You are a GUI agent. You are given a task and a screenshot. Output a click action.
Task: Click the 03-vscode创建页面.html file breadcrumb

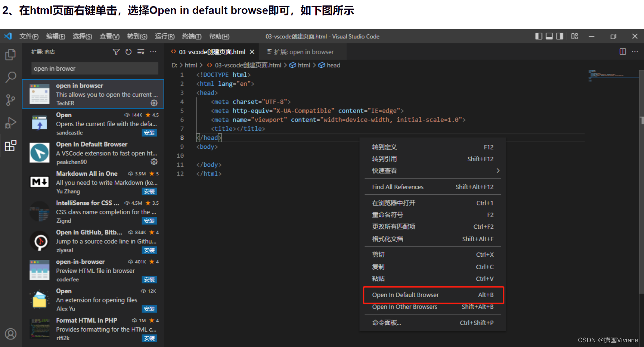pos(244,65)
